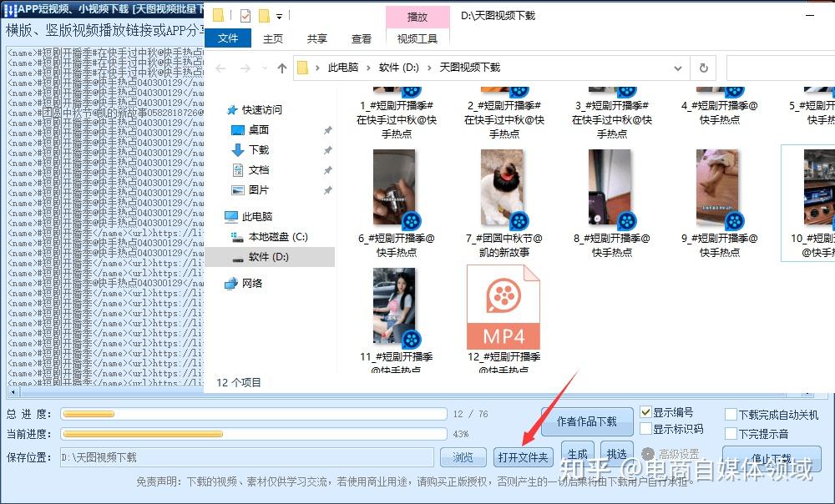Open the 查看 ribbon tab
The height and width of the screenshot is (504, 835).
[x=361, y=39]
